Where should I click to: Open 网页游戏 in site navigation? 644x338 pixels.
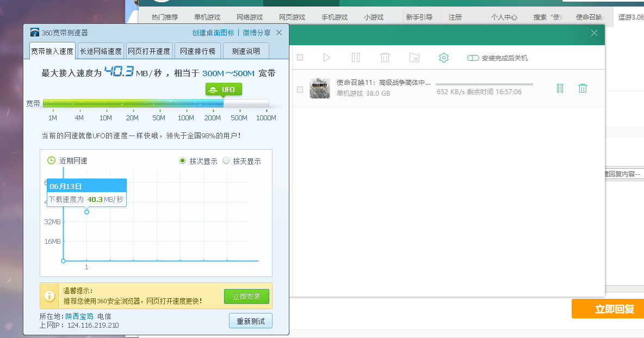[x=292, y=17]
